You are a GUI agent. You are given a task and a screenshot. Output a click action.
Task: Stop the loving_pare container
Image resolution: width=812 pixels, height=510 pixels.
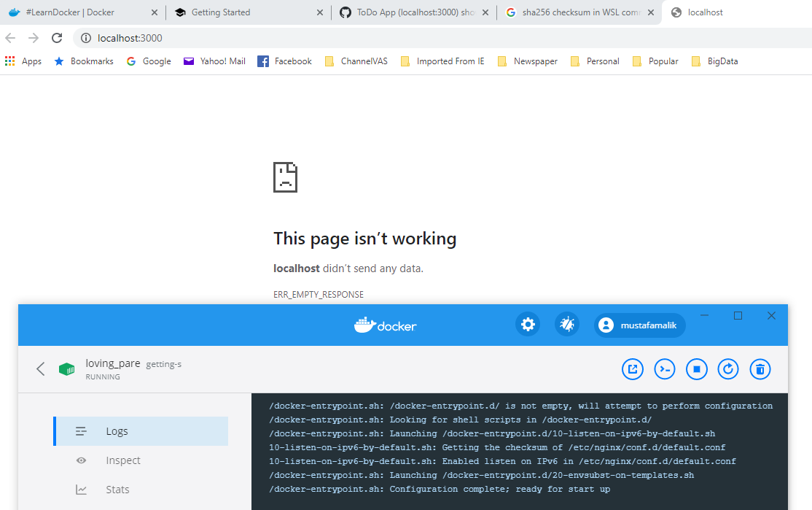(x=697, y=369)
